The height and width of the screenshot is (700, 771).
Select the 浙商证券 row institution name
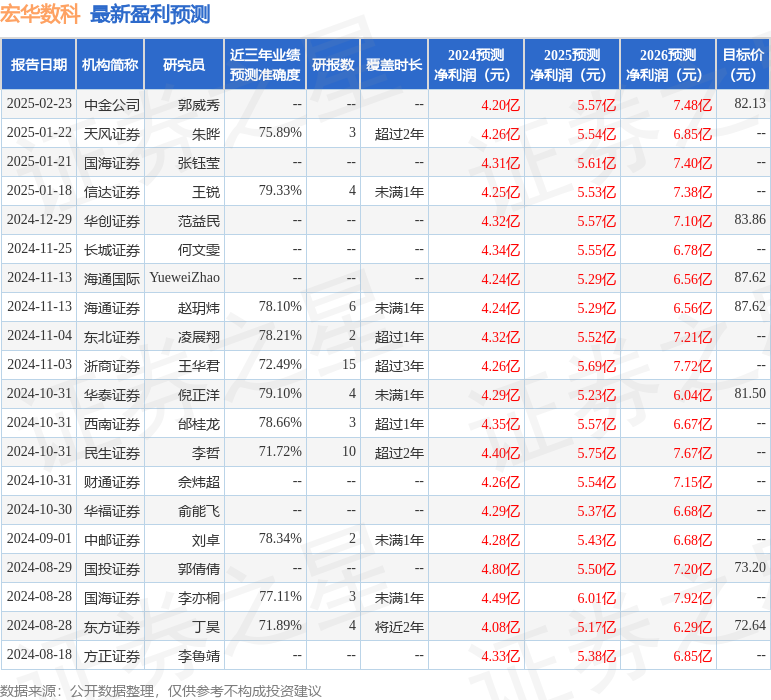[x=112, y=366]
